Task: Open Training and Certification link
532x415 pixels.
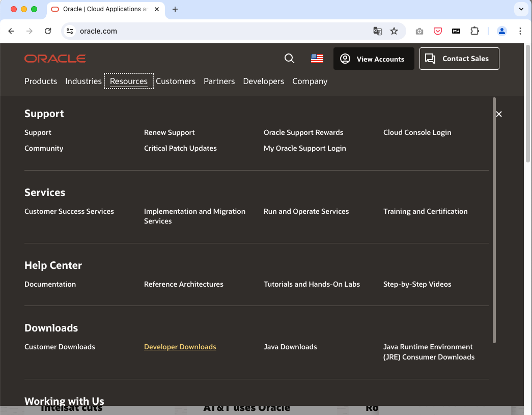Action: [425, 211]
